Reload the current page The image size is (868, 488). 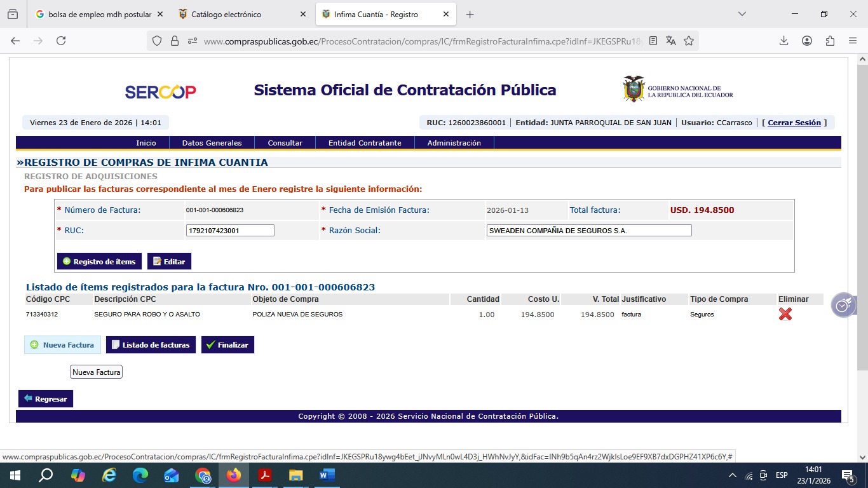click(x=61, y=41)
